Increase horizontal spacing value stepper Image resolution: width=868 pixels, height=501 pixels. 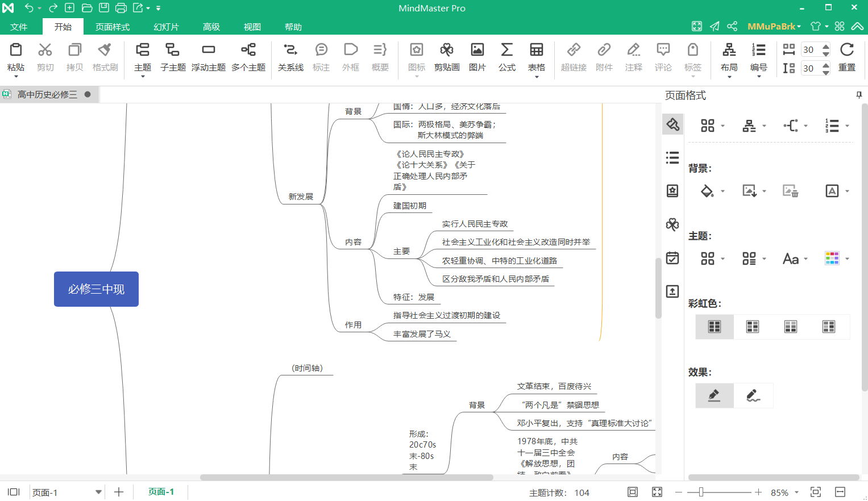coord(826,46)
